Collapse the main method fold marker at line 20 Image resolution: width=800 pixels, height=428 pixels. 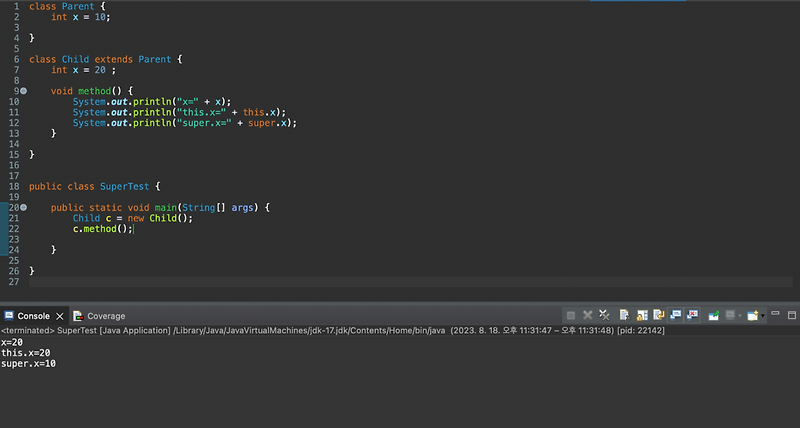(23, 208)
